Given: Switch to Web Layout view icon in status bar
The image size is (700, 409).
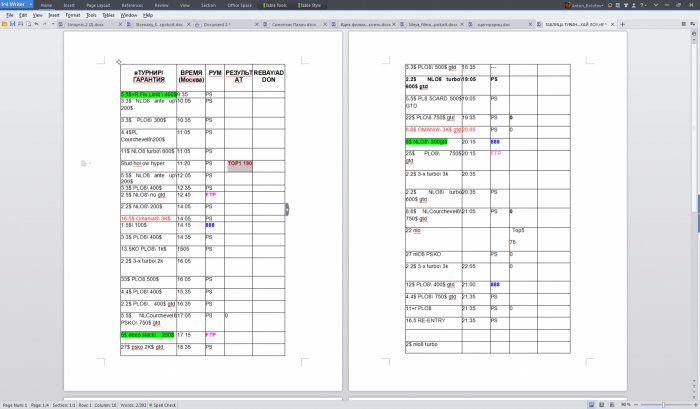Looking at the screenshot, I should click(x=612, y=405).
